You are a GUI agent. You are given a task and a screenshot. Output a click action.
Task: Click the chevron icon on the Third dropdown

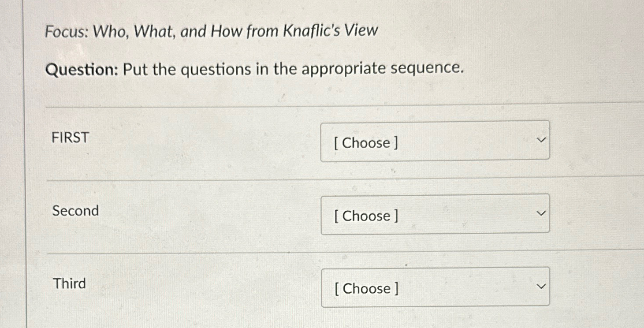click(541, 287)
